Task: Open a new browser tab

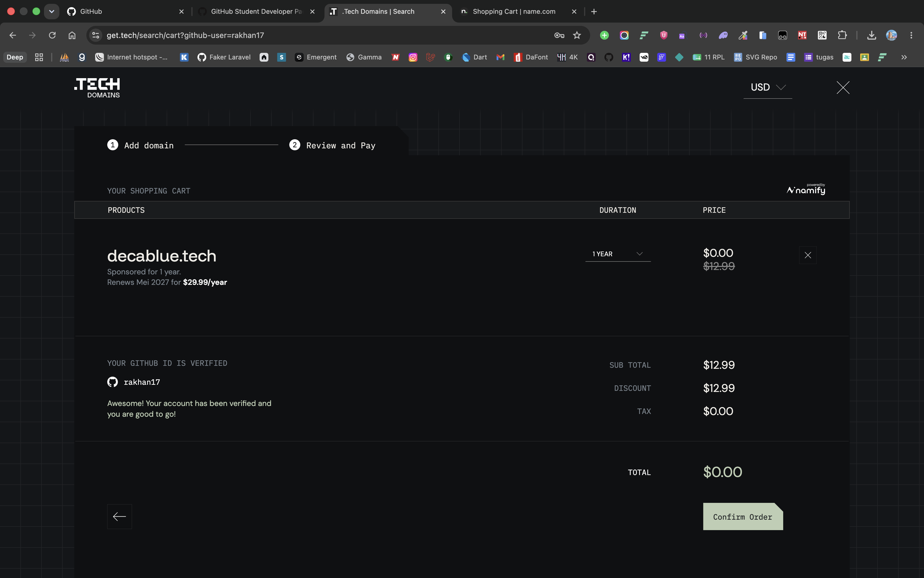Action: coord(594,12)
